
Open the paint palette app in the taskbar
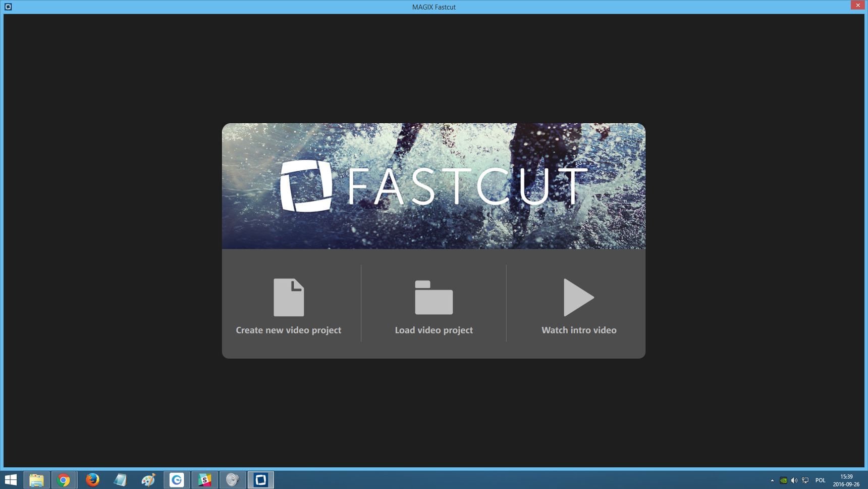(148, 480)
